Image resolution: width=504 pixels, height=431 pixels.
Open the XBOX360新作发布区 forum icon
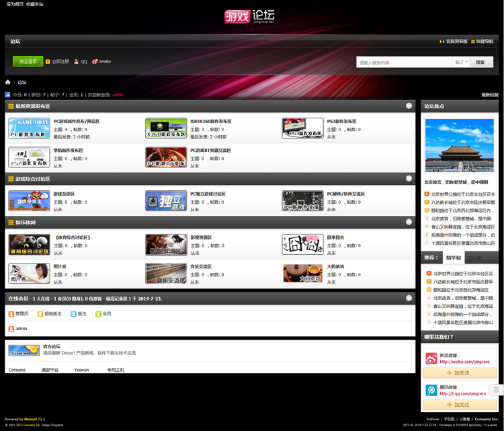coord(166,128)
